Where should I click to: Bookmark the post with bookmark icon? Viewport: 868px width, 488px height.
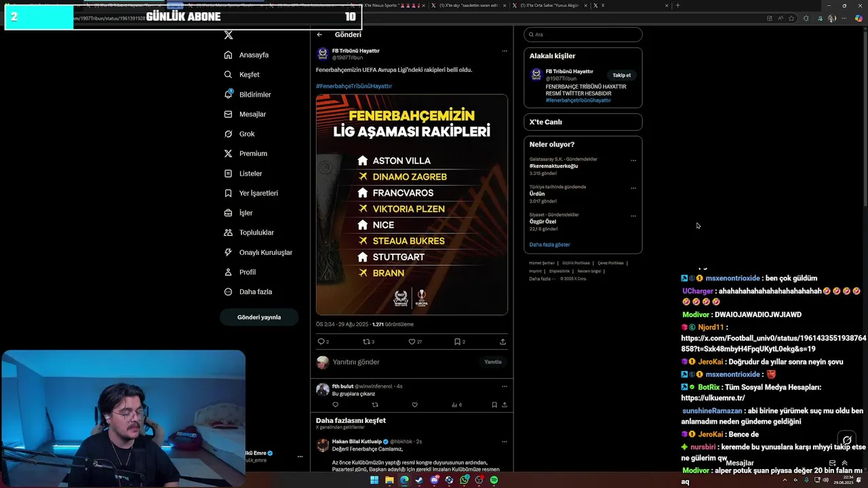(457, 342)
